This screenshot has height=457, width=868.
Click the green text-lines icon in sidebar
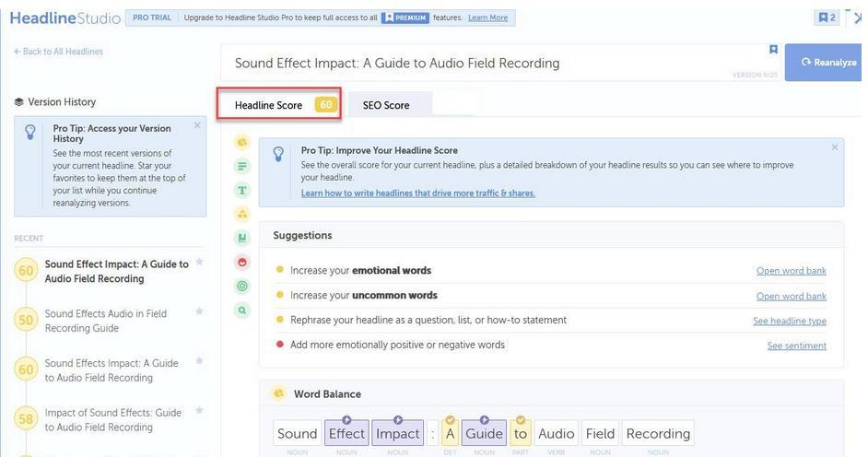[242, 166]
